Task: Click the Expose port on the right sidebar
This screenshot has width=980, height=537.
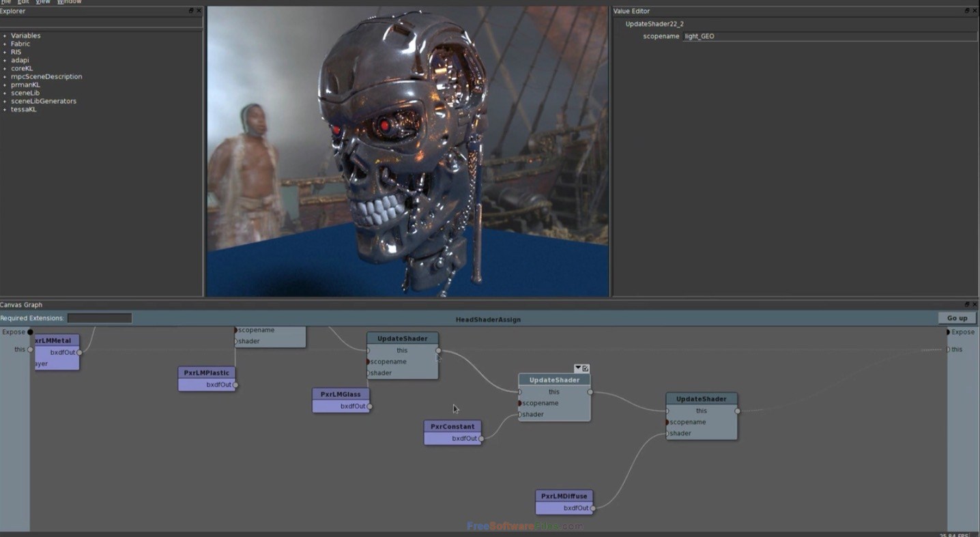Action: point(948,332)
